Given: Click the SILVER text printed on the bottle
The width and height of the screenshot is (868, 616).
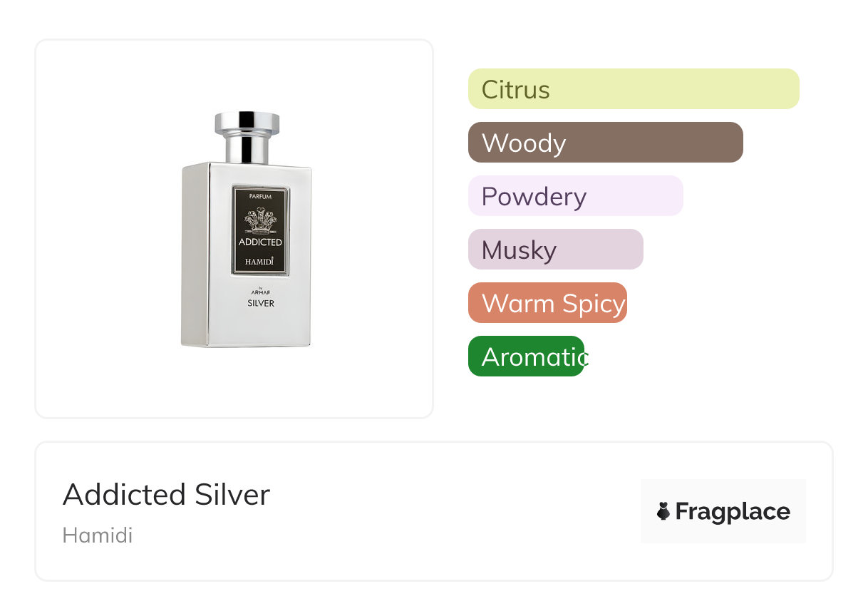Looking at the screenshot, I should click(260, 303).
